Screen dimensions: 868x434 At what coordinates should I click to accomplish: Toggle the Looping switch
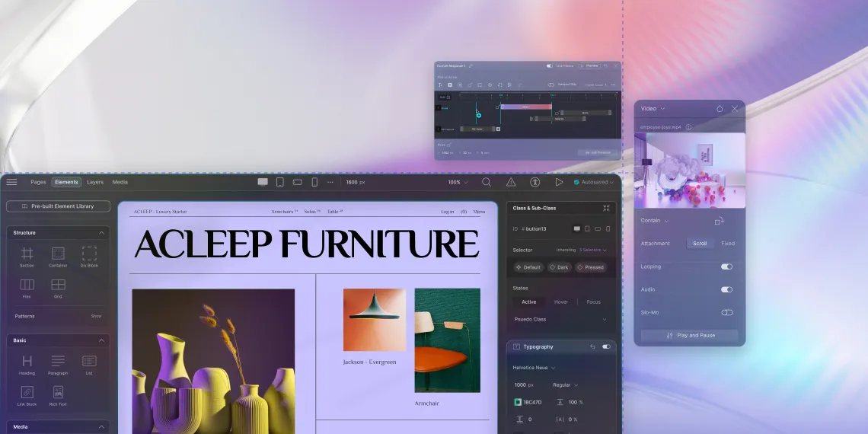point(726,266)
